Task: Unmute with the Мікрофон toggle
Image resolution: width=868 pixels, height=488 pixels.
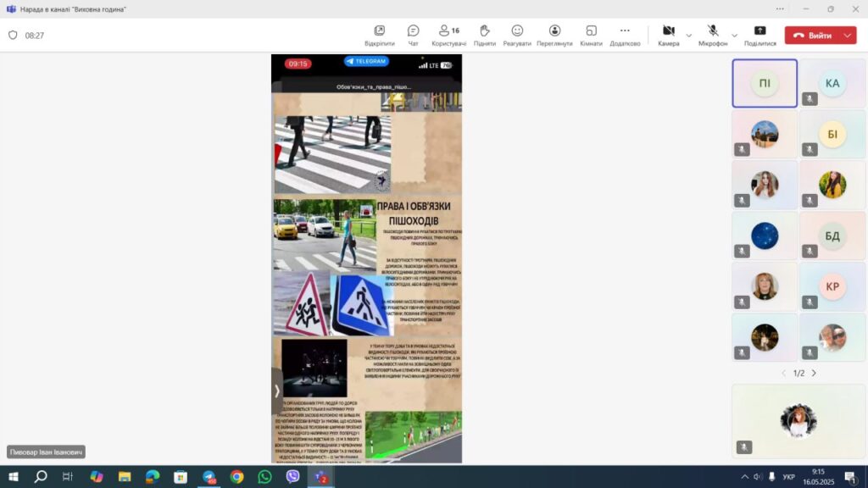Action: tap(713, 36)
